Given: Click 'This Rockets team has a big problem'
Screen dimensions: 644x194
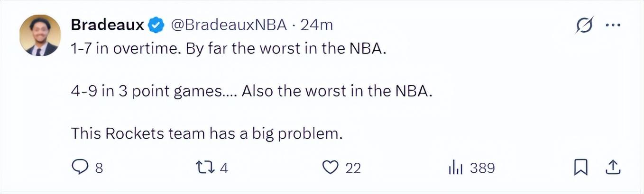Looking at the screenshot, I should (x=207, y=134).
